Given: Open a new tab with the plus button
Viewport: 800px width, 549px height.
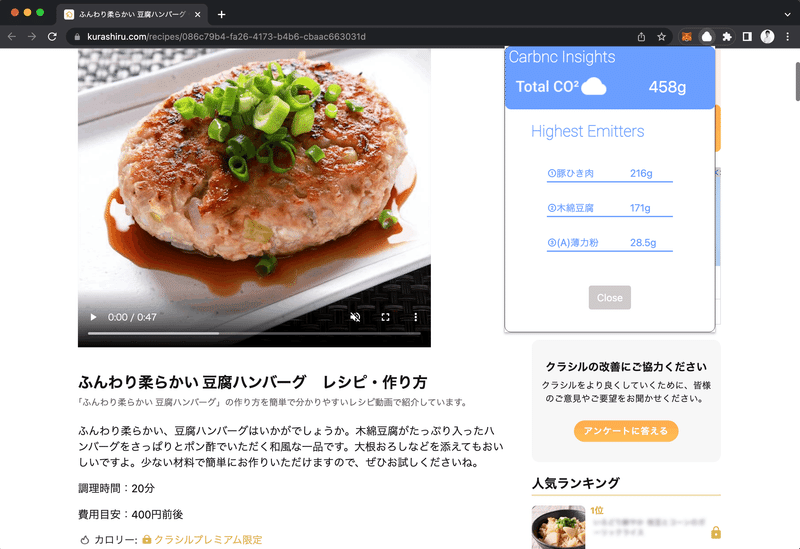Looking at the screenshot, I should 221,14.
